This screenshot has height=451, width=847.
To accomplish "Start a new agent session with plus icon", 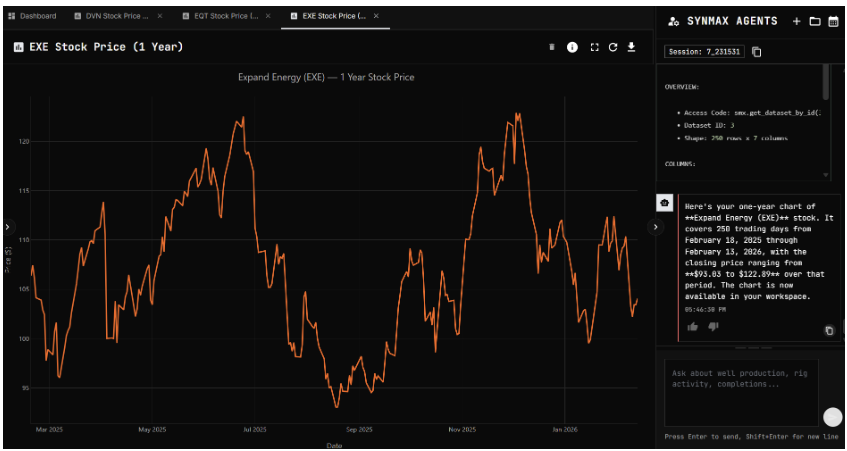I will pos(796,21).
